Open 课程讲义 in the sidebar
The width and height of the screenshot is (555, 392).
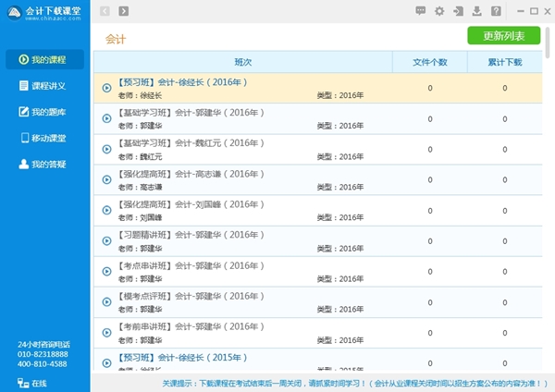point(46,86)
